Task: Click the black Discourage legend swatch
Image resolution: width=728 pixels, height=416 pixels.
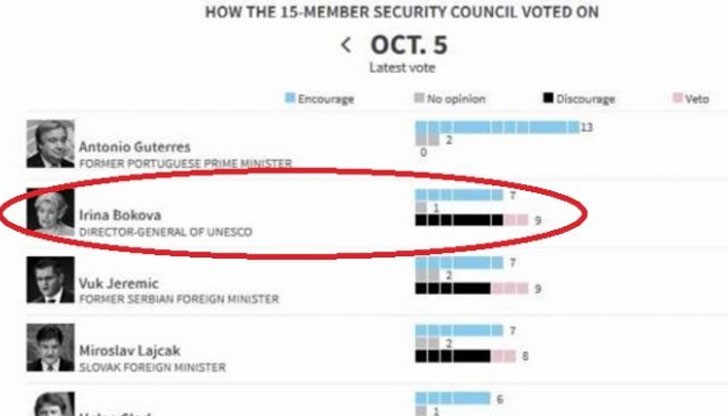Action: click(547, 99)
